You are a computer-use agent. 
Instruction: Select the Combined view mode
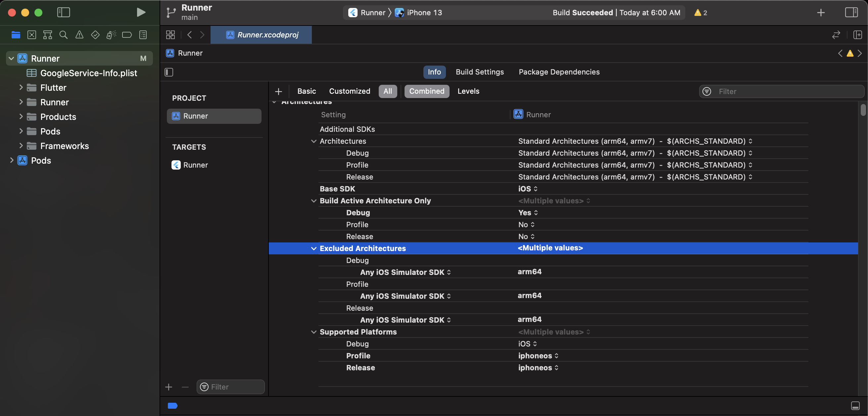click(427, 91)
